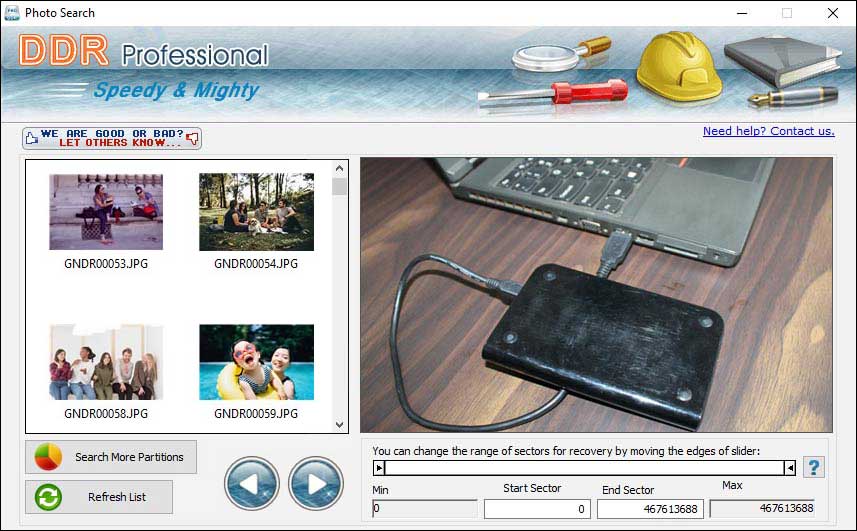Click thumbs-up icon on feedback banner
857x531 pixels.
tap(32, 138)
